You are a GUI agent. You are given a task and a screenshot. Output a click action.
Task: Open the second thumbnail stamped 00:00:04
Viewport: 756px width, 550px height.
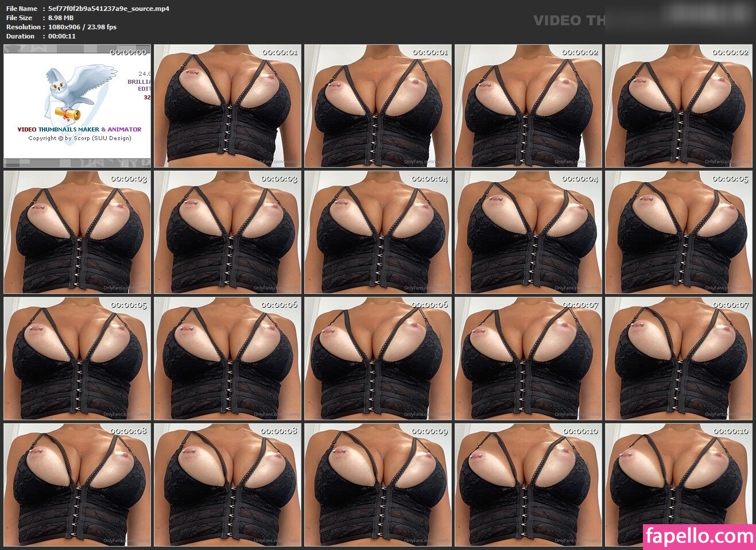pyautogui.click(x=528, y=233)
